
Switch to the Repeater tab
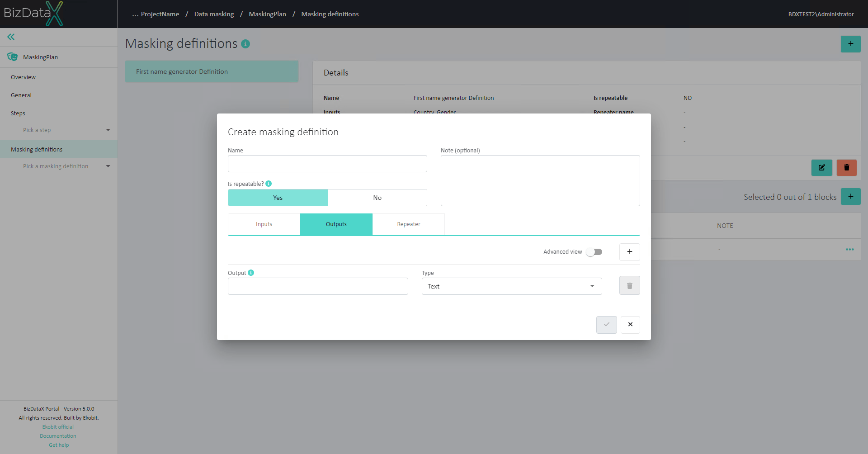pos(409,224)
